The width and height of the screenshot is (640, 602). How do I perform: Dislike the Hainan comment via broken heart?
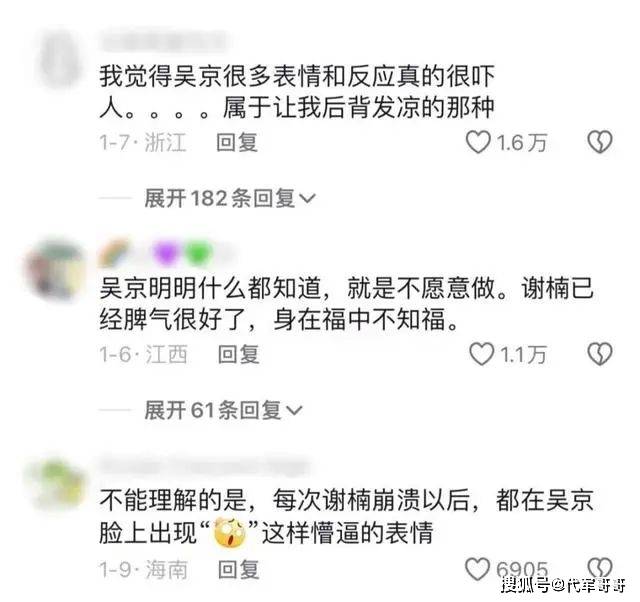pyautogui.click(x=600, y=567)
